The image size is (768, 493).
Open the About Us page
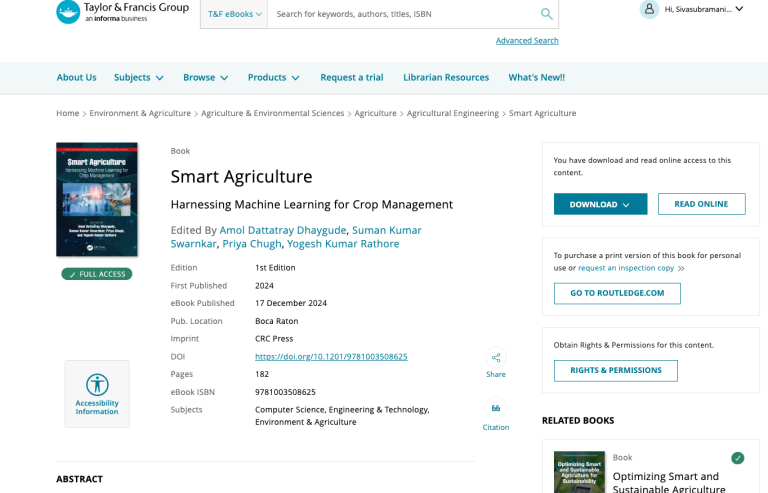tap(76, 77)
